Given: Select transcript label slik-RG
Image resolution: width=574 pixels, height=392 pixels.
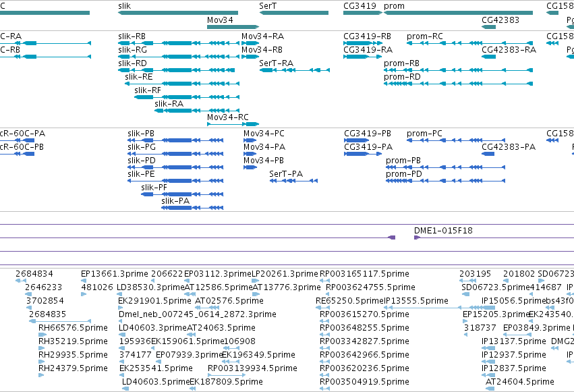Looking at the screenshot, I should coord(132,49).
